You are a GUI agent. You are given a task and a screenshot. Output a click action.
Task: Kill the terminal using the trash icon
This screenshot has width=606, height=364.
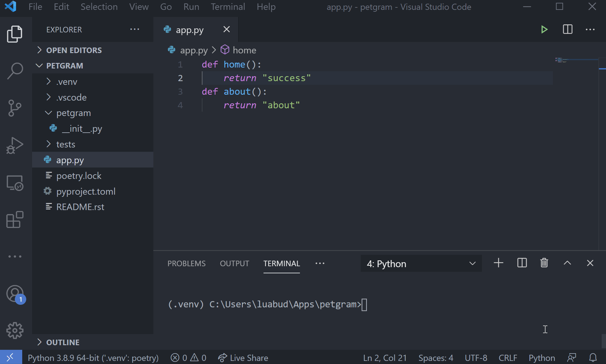pos(544,263)
